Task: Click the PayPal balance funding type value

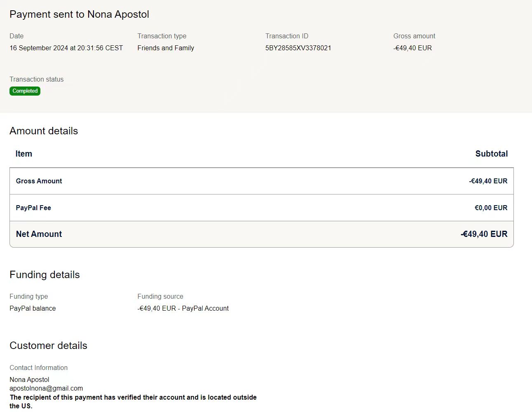Action: tap(33, 308)
